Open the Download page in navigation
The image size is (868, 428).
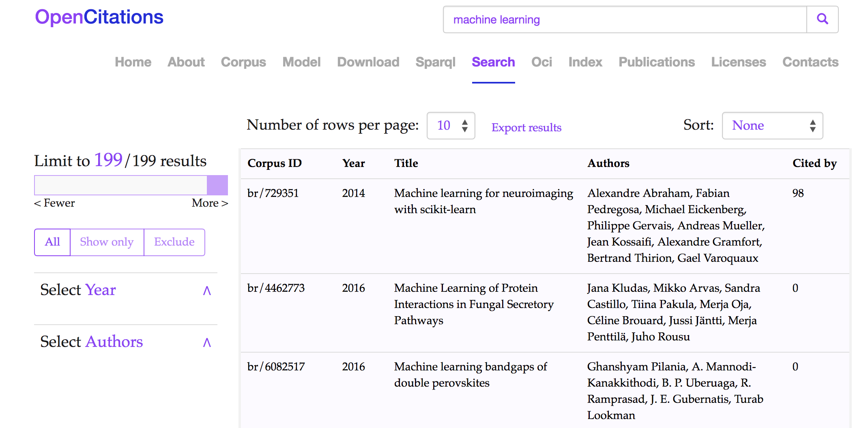coord(368,62)
